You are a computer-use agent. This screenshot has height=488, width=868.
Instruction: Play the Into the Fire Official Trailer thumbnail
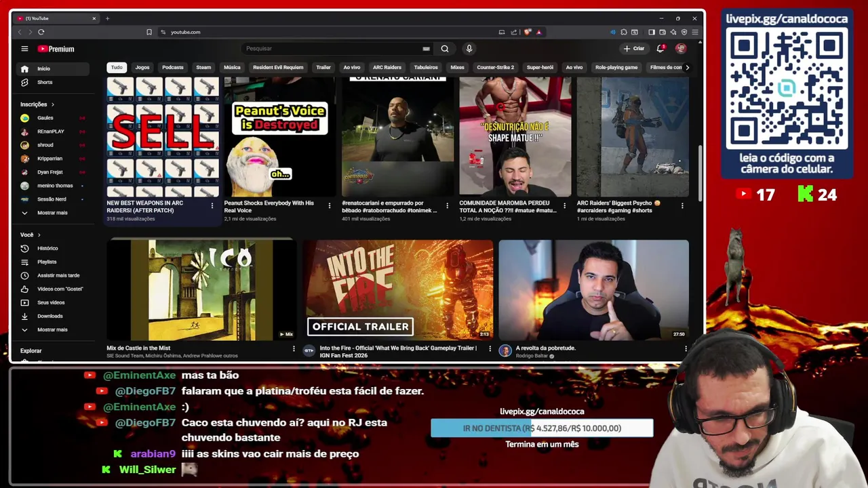point(398,289)
